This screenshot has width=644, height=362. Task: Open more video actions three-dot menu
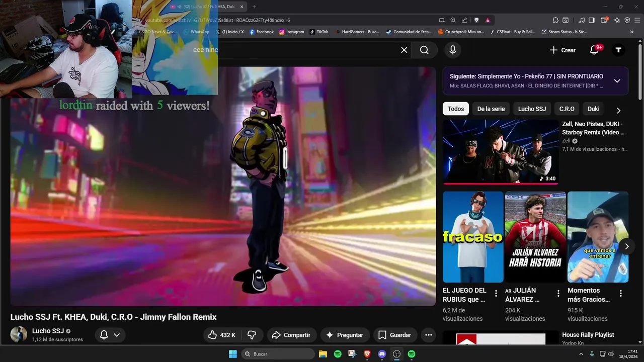coord(428,335)
